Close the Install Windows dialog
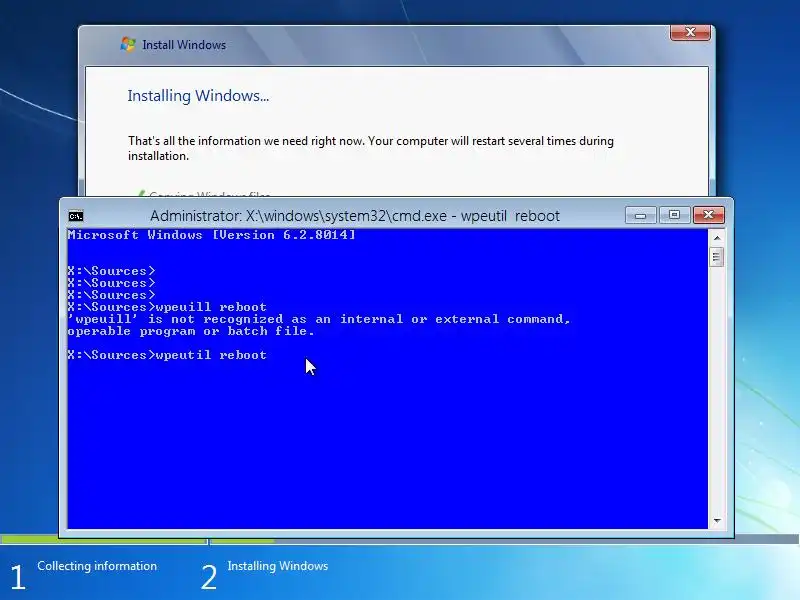Screen dimensions: 800x600 pyautogui.click(x=690, y=32)
